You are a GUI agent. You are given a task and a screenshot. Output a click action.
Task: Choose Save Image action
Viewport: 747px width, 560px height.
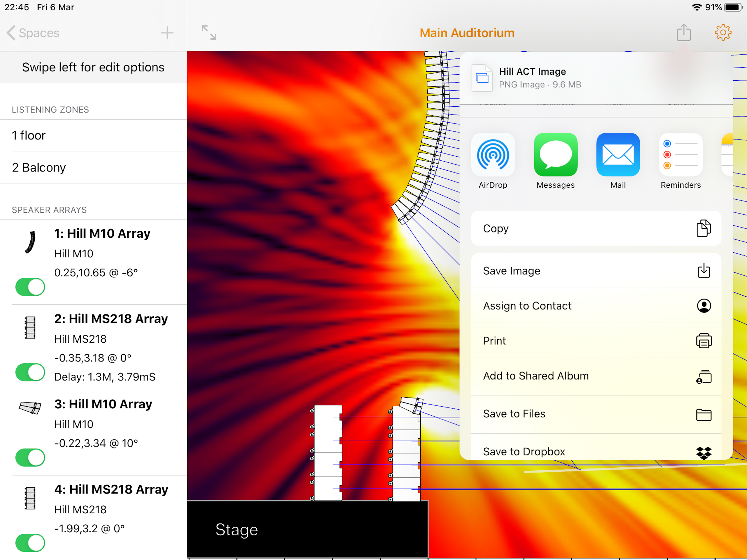click(596, 270)
